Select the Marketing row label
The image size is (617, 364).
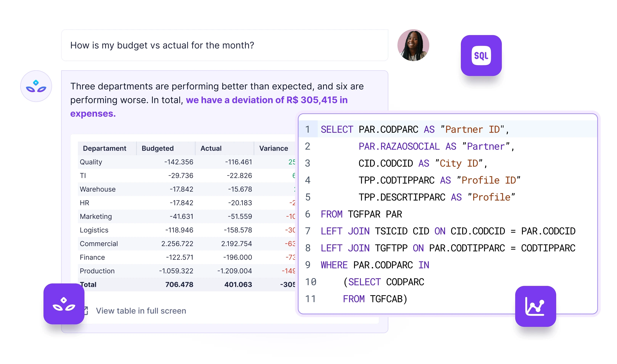[96, 216]
